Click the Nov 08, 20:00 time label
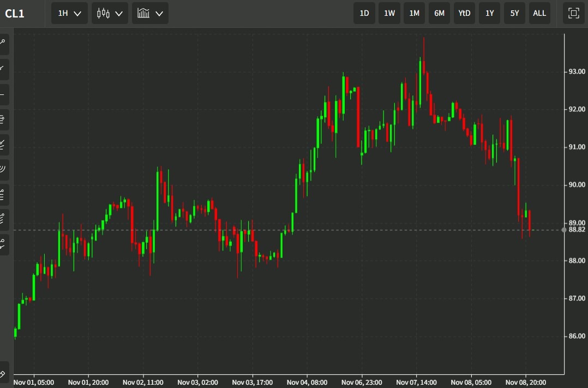The width and height of the screenshot is (588, 388). pos(526,383)
